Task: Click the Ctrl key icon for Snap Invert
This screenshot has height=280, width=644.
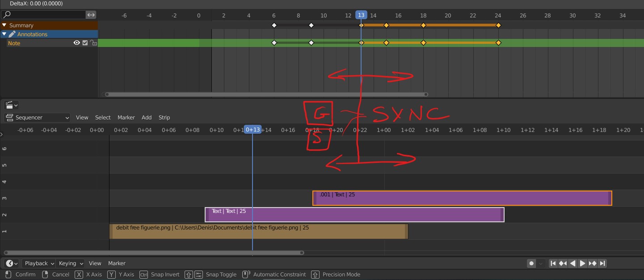Action: [143, 275]
